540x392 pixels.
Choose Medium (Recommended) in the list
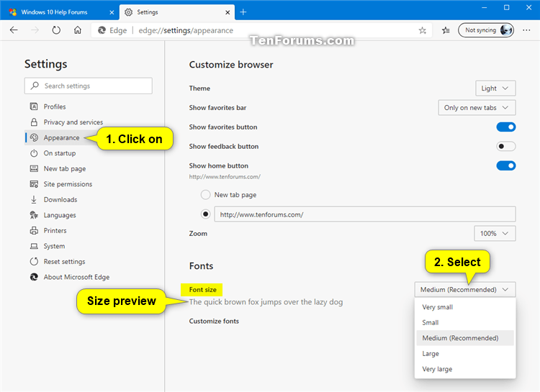[465, 338]
